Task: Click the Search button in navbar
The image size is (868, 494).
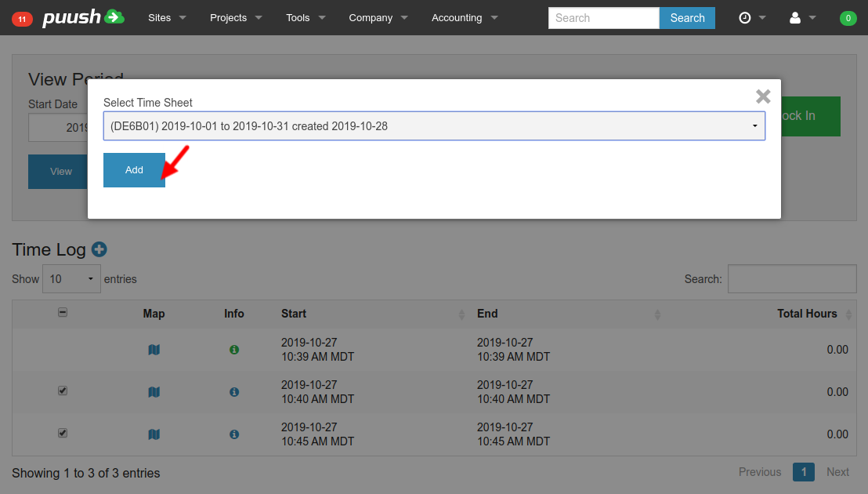Action: click(x=687, y=18)
